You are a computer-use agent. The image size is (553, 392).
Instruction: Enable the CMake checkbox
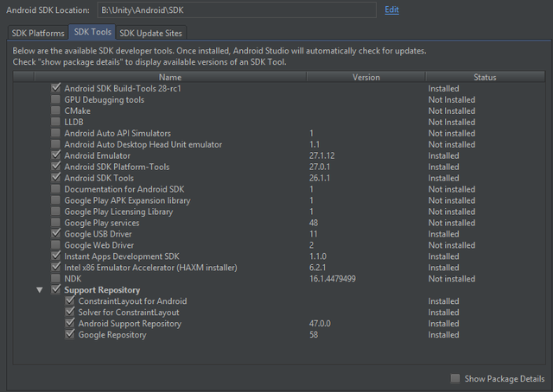55,111
